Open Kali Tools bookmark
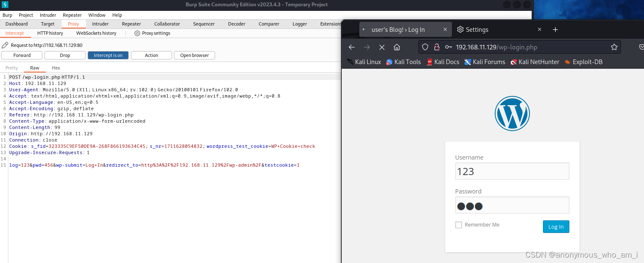The height and width of the screenshot is (263, 644). (x=403, y=62)
